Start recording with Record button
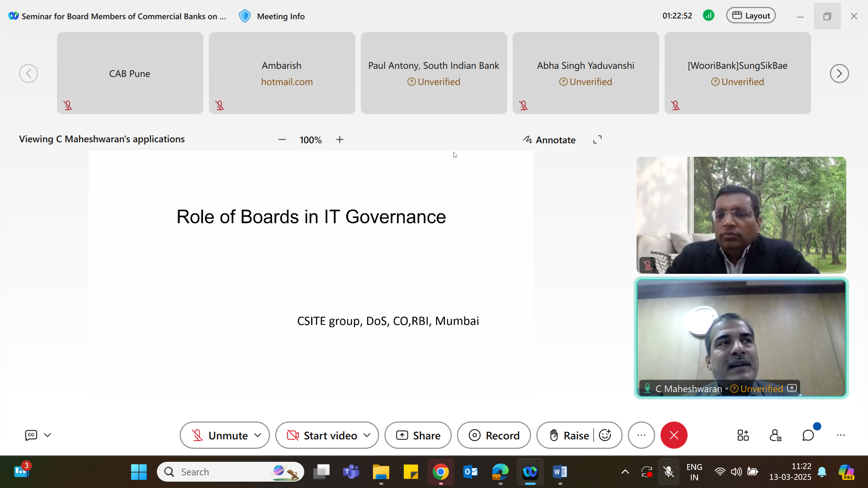Screen dimensions: 868x488 click(494, 435)
